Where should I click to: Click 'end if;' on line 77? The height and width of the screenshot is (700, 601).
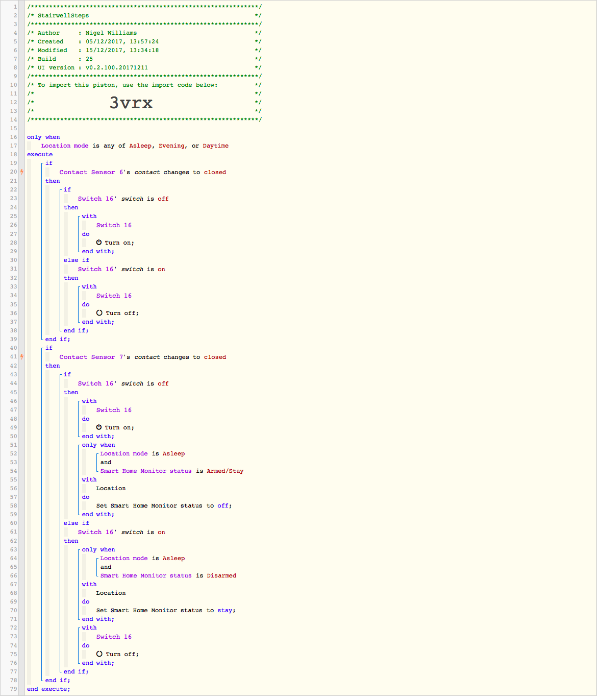76,671
